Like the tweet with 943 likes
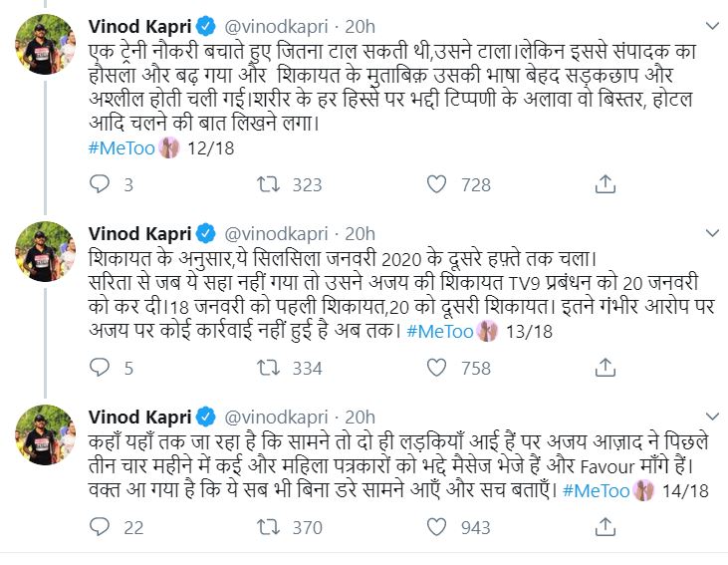 (x=435, y=528)
